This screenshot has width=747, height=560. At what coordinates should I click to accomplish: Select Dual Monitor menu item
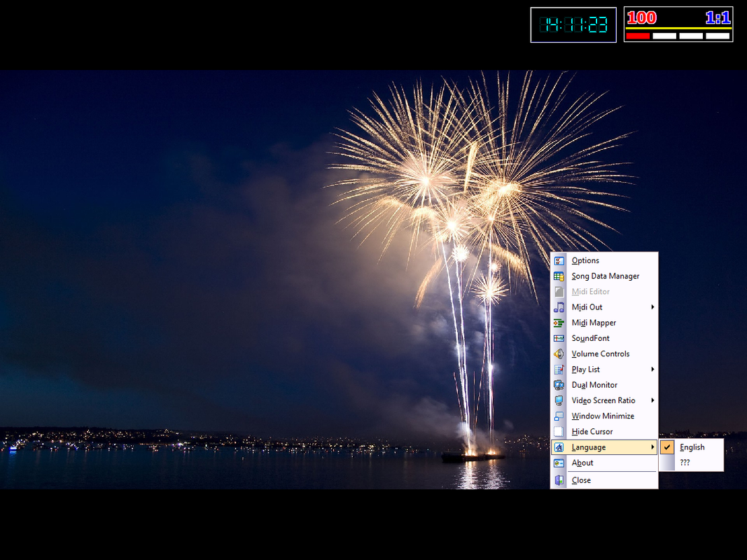point(604,385)
